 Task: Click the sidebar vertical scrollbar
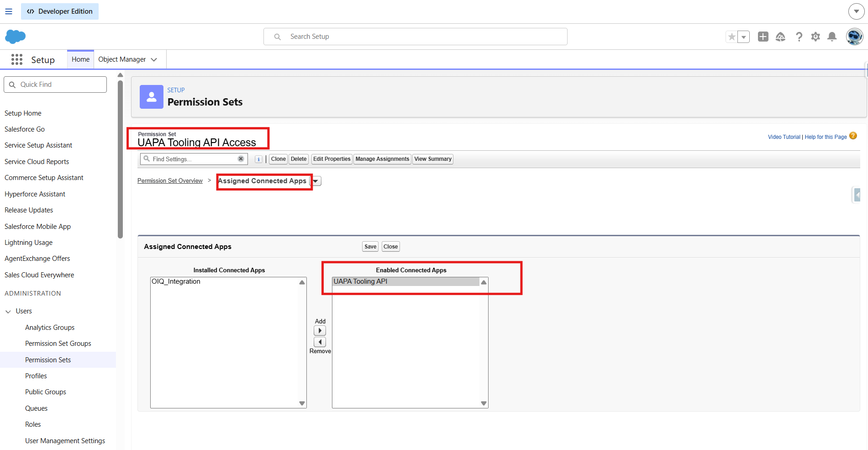pos(121,159)
